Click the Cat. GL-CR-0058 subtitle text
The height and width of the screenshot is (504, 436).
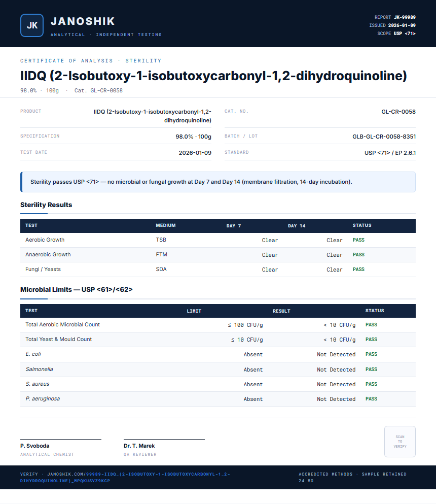tap(98, 91)
